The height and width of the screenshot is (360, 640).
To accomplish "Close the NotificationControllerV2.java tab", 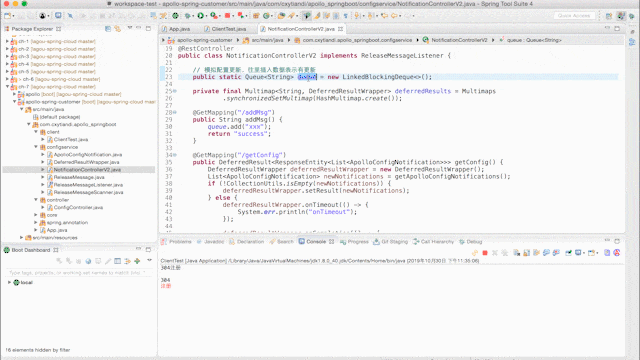I will [x=340, y=29].
